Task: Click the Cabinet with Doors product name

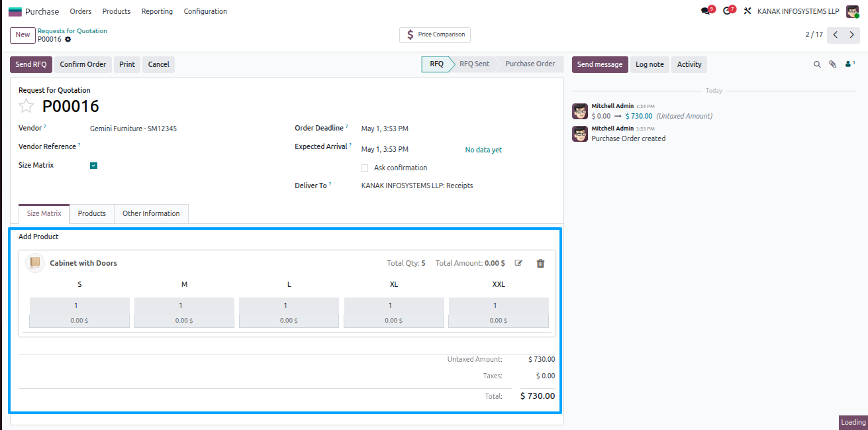Action: pos(83,263)
